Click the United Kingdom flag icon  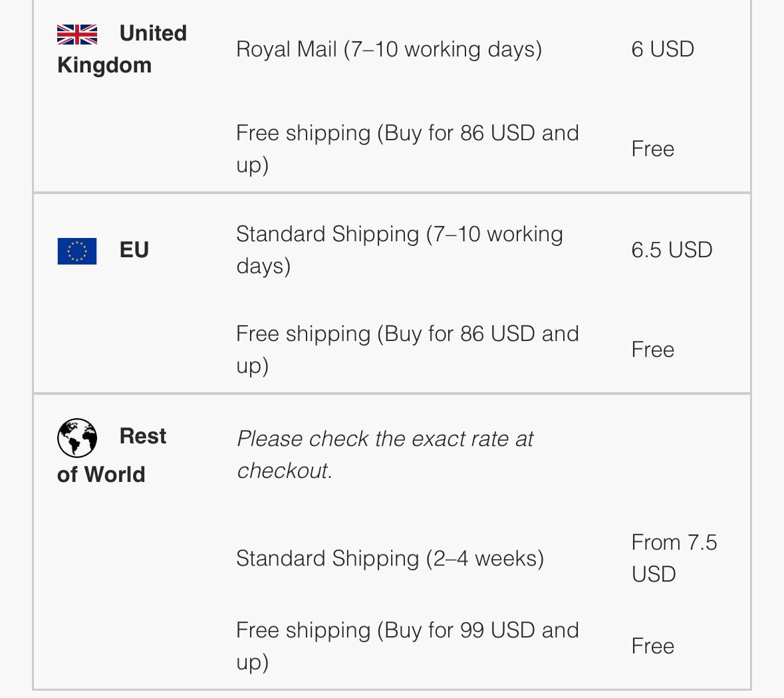[77, 35]
